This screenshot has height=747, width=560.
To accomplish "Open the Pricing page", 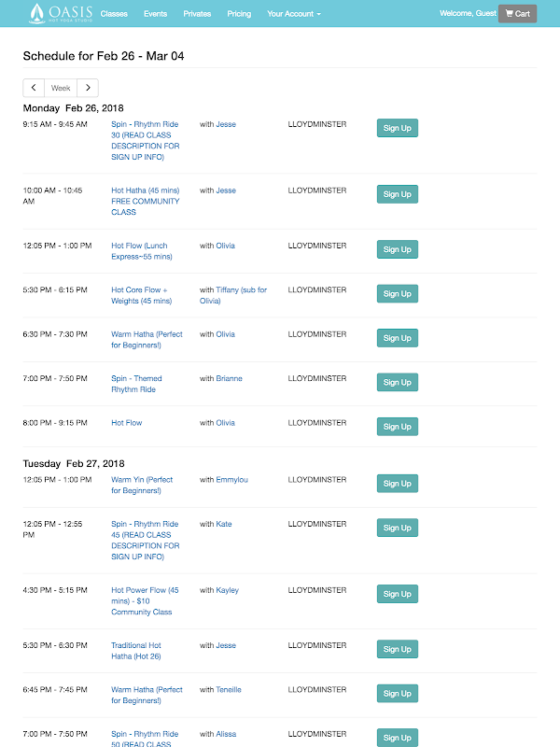I will [239, 14].
